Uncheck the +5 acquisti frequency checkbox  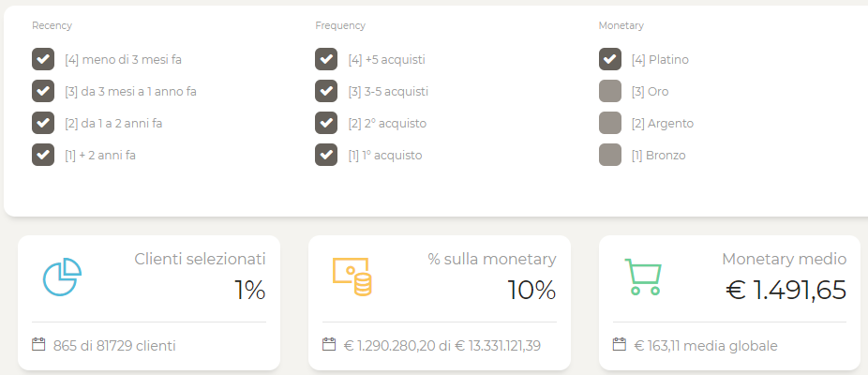pyautogui.click(x=326, y=59)
